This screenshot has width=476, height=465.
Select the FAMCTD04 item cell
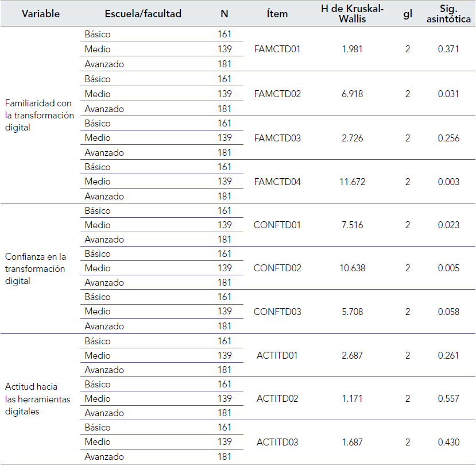[277, 182]
